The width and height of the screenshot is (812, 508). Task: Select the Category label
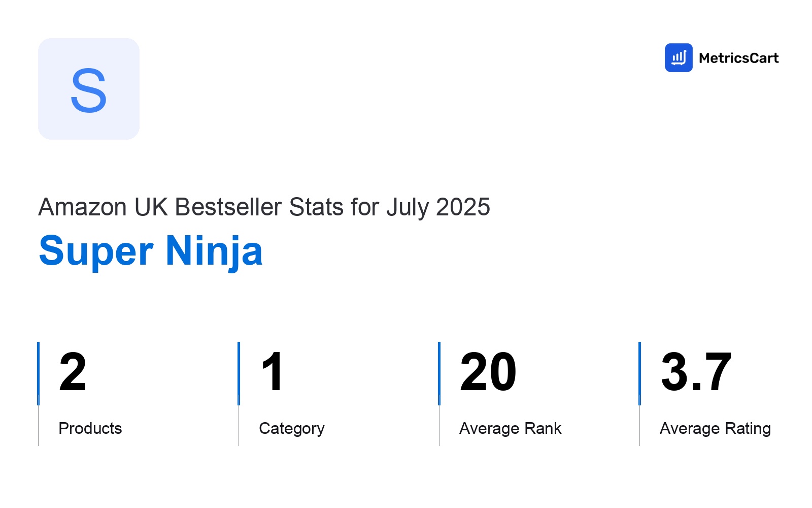pos(292,429)
